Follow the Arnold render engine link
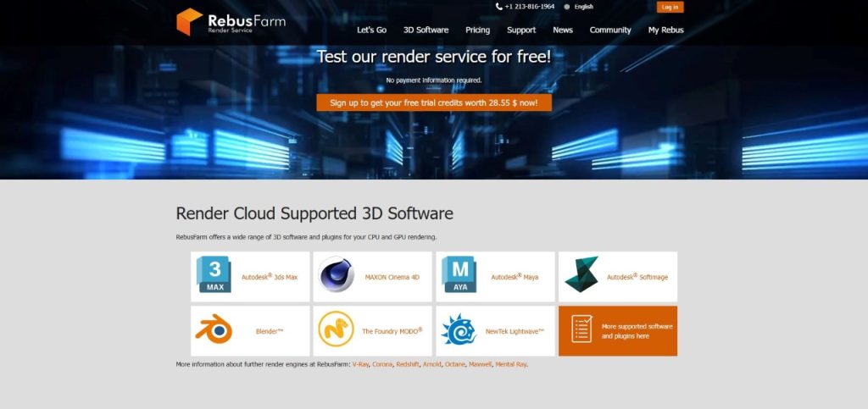 (431, 365)
